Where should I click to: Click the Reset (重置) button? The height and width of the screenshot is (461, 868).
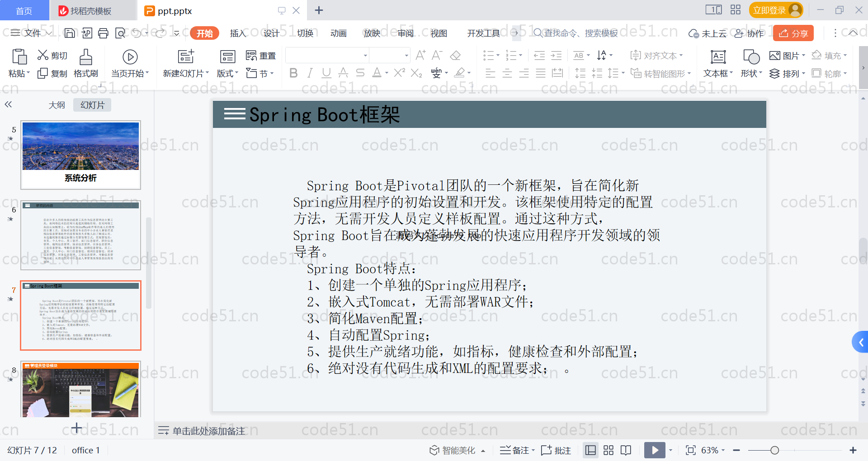pos(261,56)
